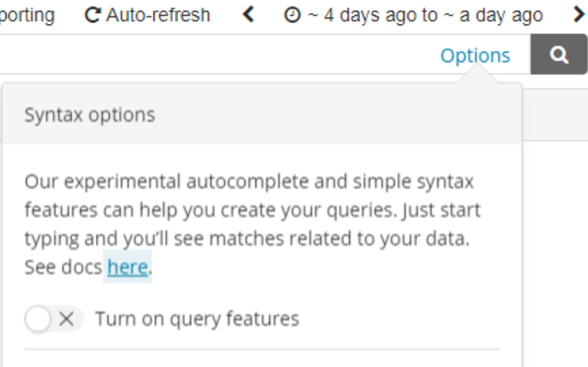This screenshot has width=588, height=367.
Task: Focus the query search input field
Action: pos(216,56)
